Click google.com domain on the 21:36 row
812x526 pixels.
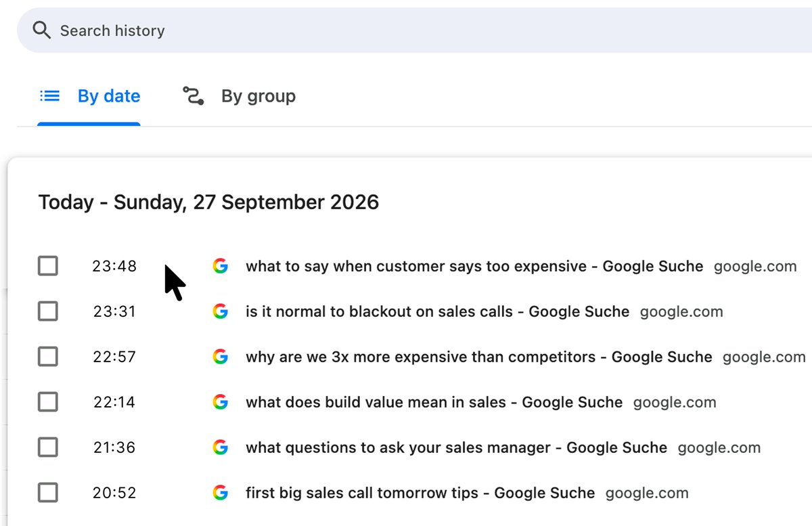(719, 448)
